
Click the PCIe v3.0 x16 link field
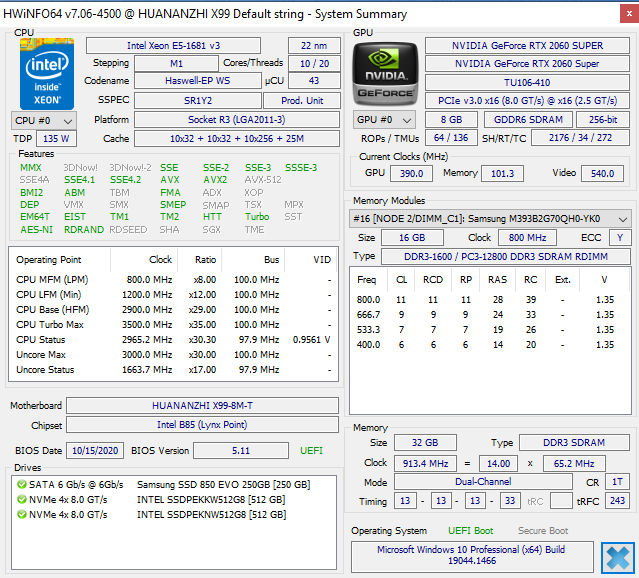pos(527,101)
